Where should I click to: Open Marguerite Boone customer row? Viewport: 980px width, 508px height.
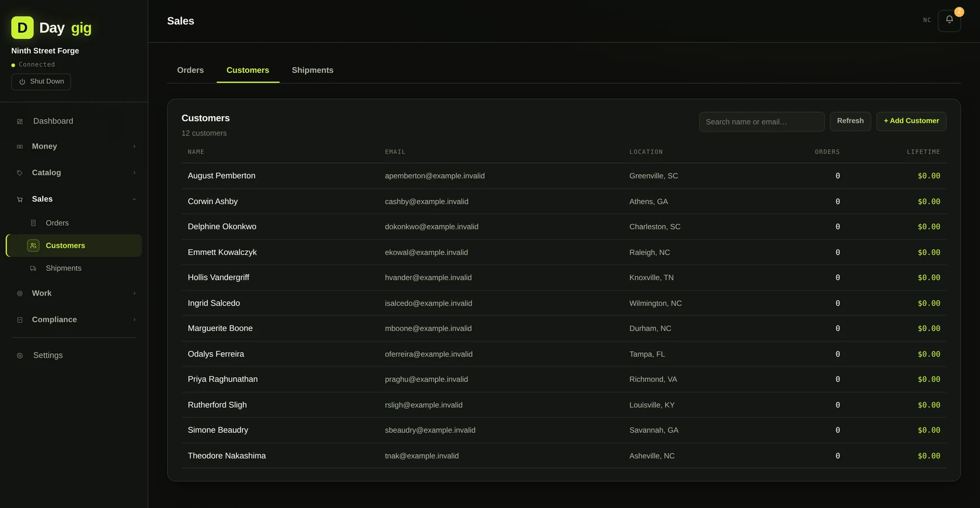click(x=563, y=329)
